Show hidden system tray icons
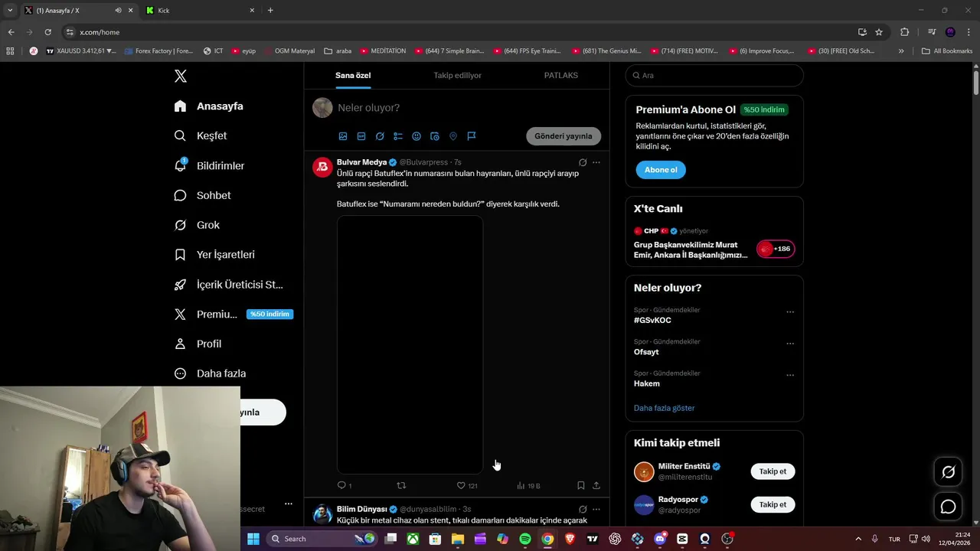The width and height of the screenshot is (980, 551). tap(858, 539)
